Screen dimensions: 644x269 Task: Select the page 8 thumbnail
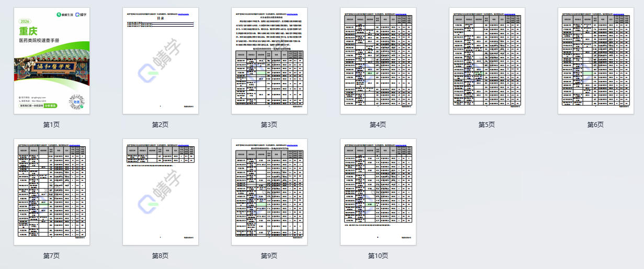pos(161,192)
